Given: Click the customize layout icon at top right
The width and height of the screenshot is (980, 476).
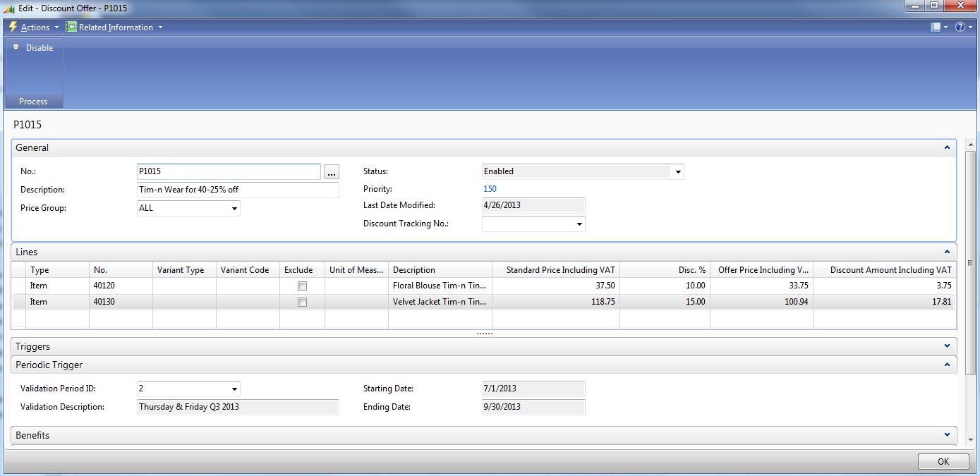Looking at the screenshot, I should (936, 27).
